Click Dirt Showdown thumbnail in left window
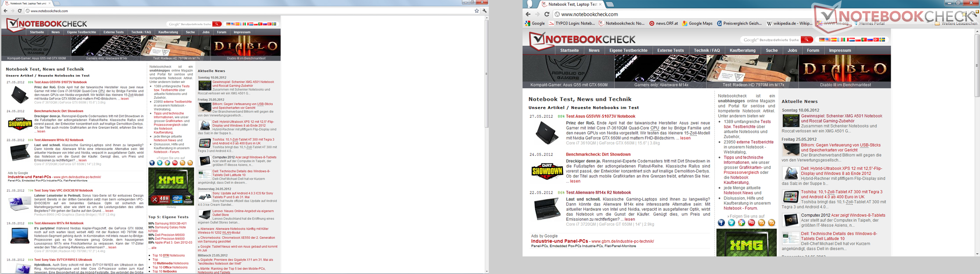Viewport: 980px width, 274px height. 20,123
